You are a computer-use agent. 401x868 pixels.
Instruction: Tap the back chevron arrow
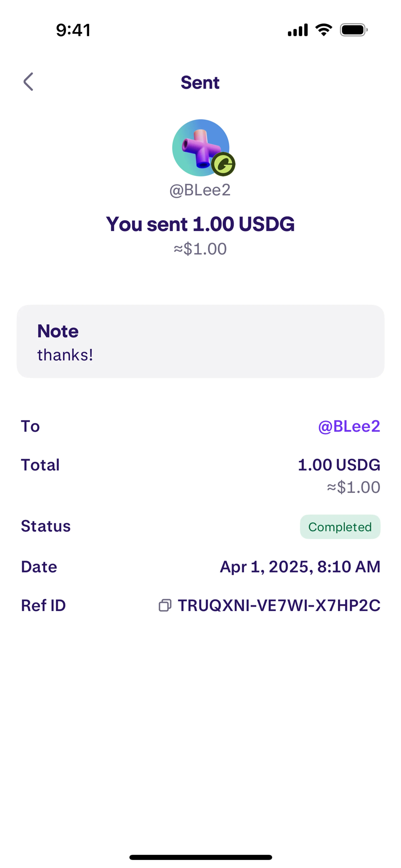pos(28,82)
